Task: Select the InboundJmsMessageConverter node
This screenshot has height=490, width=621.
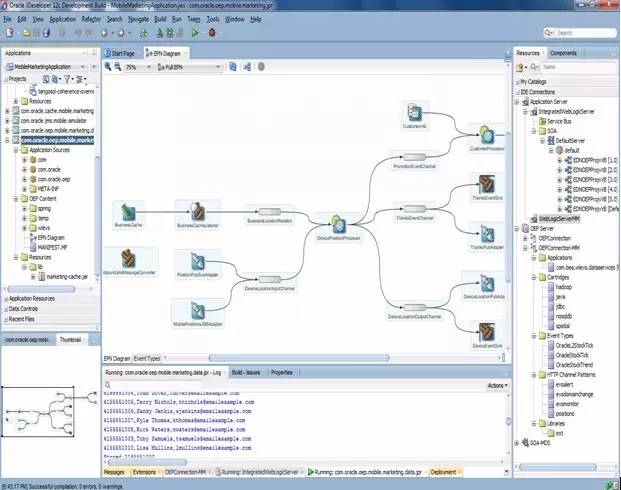Action: coord(129,262)
